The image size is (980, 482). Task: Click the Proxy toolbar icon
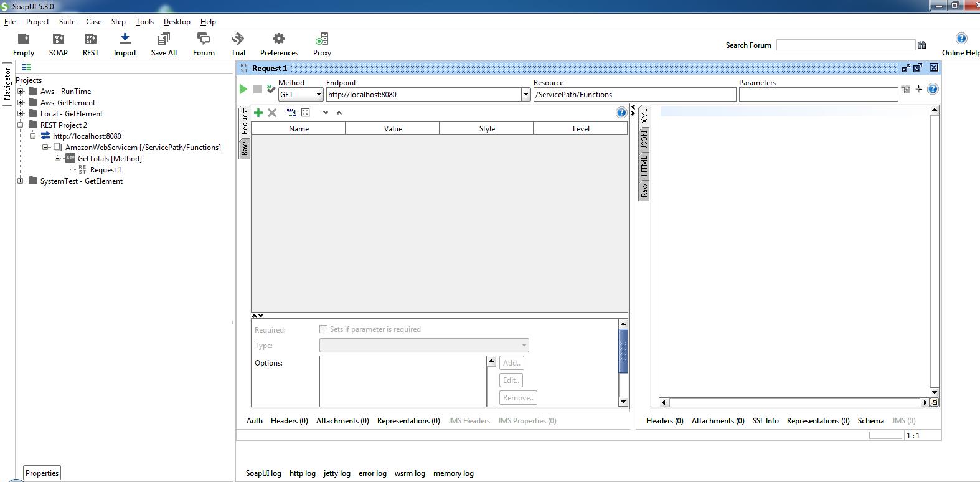pyautogui.click(x=322, y=45)
